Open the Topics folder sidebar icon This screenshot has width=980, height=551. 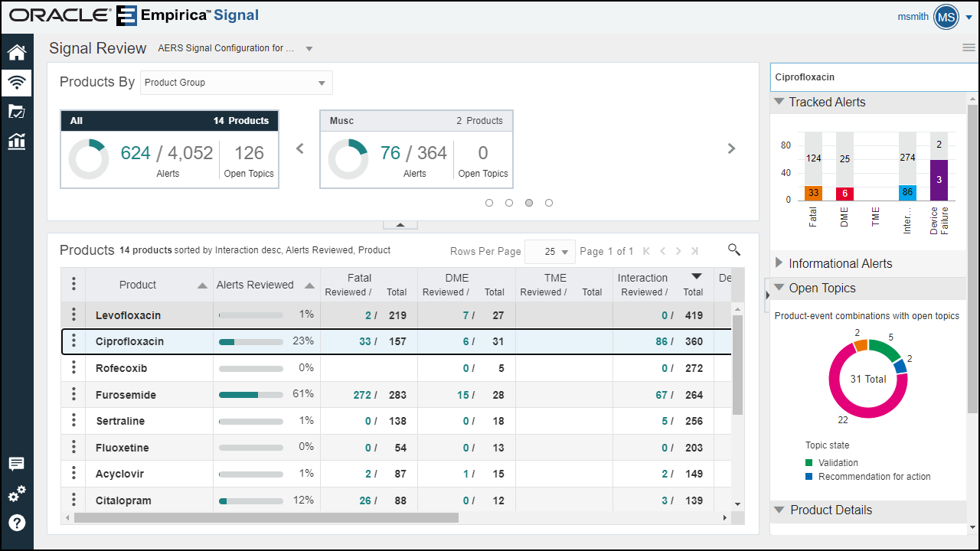(16, 112)
